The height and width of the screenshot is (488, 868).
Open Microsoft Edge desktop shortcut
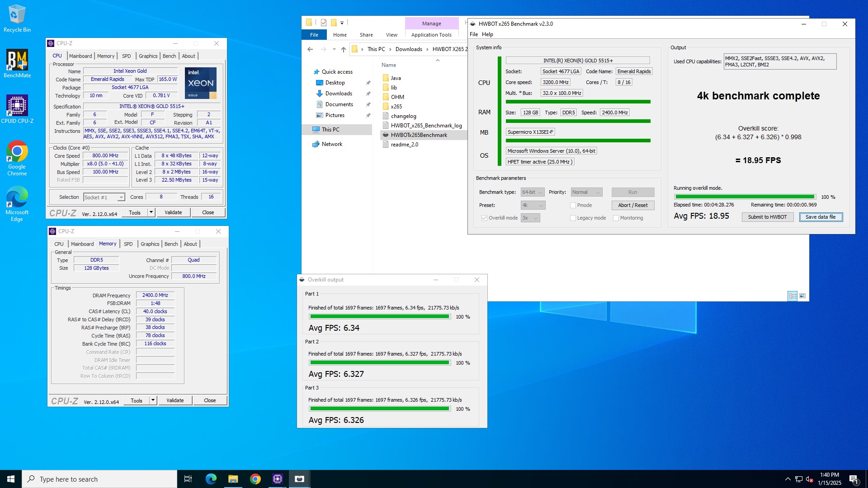coord(17,204)
